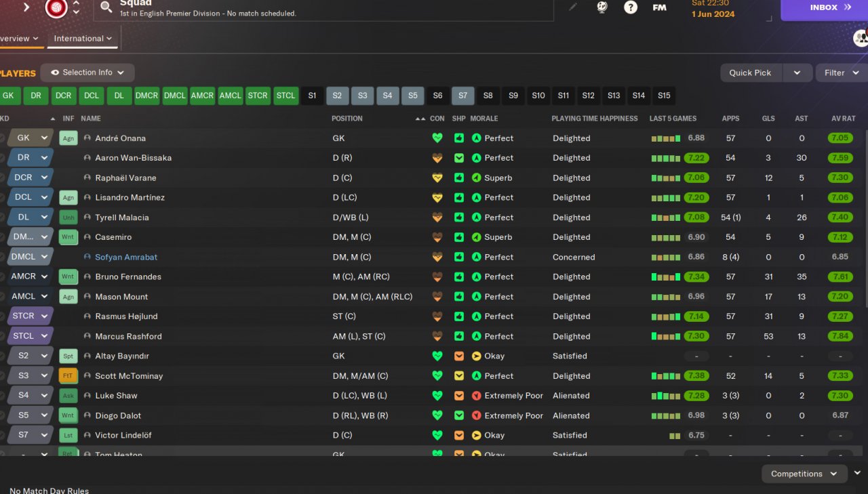Toggle the S15 substitute slot chip
This screenshot has width=868, height=494.
pos(664,96)
